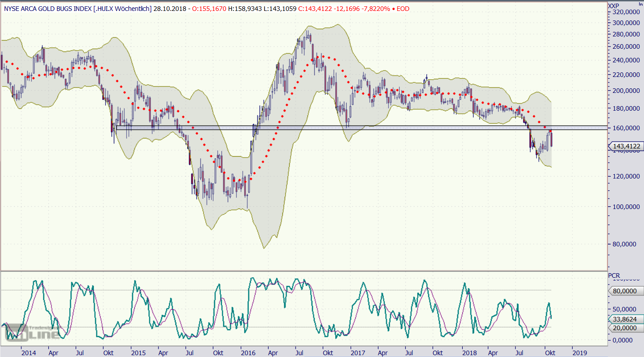This screenshot has height=357, width=644.
Task: Click the 20,0000 oscillator level marker
Action: tap(626, 328)
